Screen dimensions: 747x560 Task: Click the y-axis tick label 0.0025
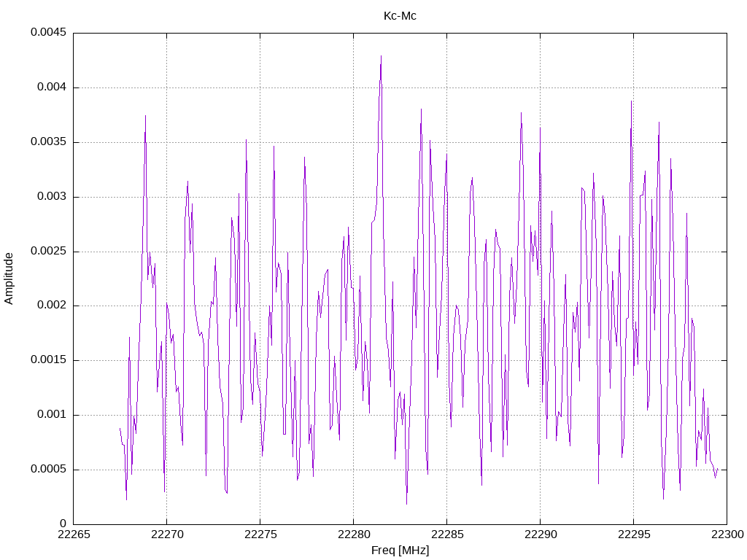tap(49, 251)
